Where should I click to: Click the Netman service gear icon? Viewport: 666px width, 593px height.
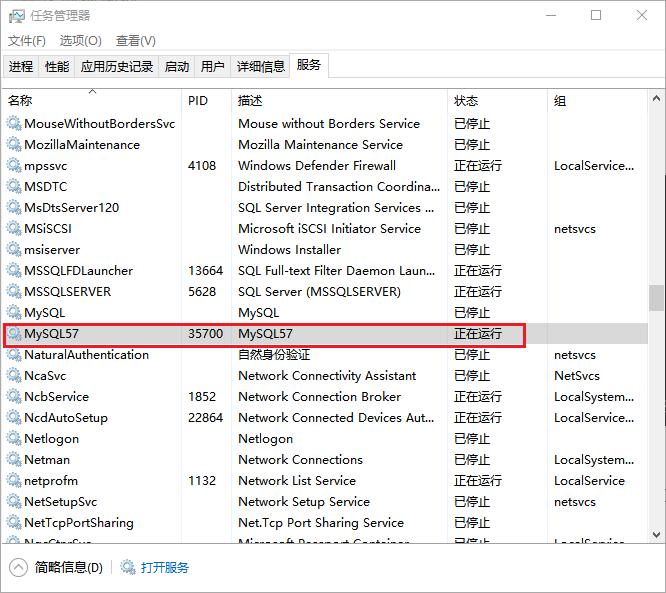[14, 460]
